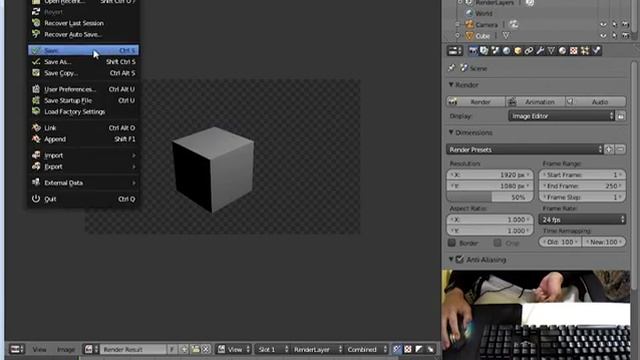Collapse the Render panel triangle
Viewport: 640px width, 360px height.
pos(451,84)
